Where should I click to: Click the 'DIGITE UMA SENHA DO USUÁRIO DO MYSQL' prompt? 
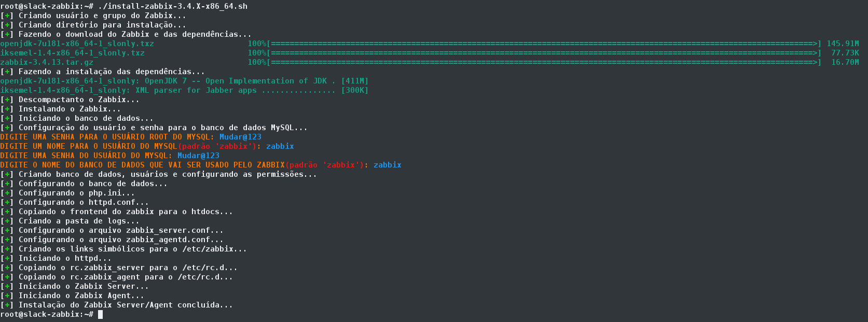click(x=86, y=156)
